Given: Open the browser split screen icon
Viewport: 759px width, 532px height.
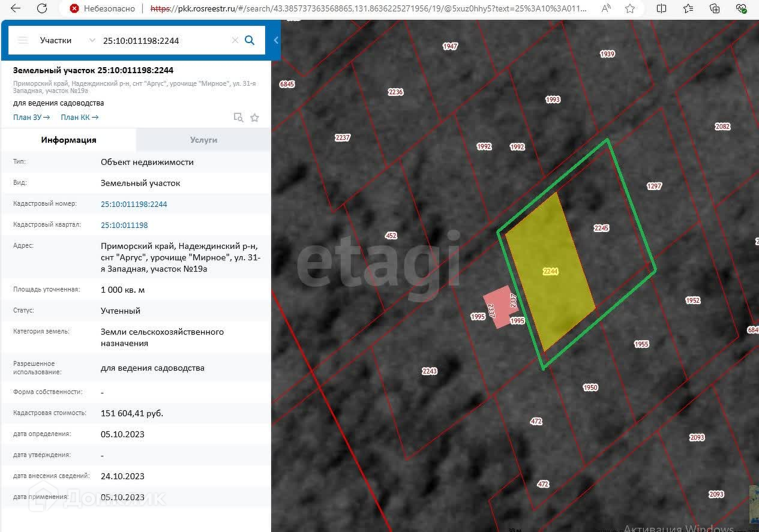Looking at the screenshot, I should (x=661, y=8).
